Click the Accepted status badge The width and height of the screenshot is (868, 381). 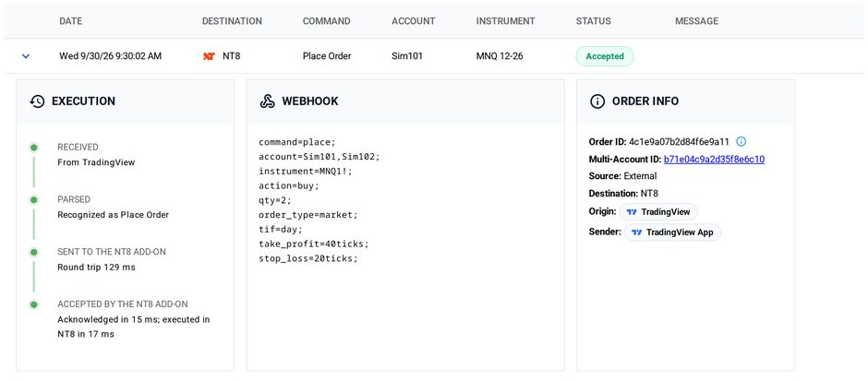605,56
